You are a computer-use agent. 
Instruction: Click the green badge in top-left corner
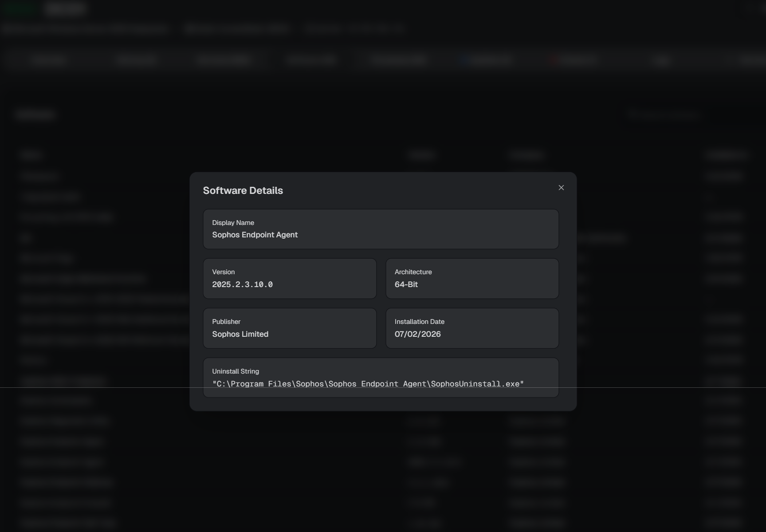[x=19, y=8]
